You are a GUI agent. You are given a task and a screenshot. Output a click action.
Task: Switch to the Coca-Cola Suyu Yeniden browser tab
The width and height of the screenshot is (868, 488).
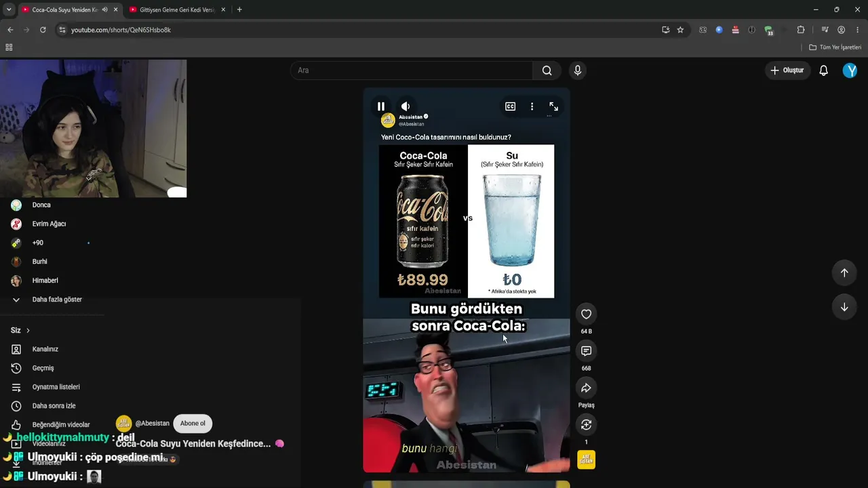coord(64,9)
